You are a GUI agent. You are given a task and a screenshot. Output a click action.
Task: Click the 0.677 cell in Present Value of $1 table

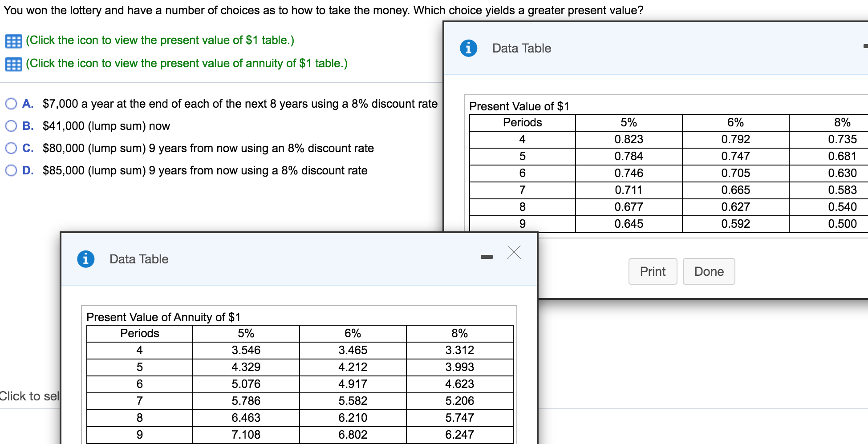[629, 207]
